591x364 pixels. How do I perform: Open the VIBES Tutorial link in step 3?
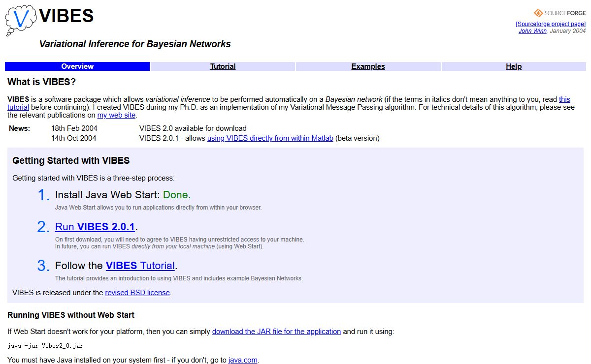[x=140, y=266]
